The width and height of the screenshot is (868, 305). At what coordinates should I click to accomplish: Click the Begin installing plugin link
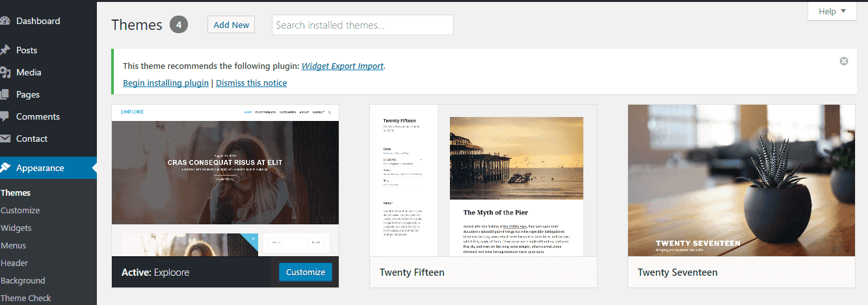click(166, 83)
